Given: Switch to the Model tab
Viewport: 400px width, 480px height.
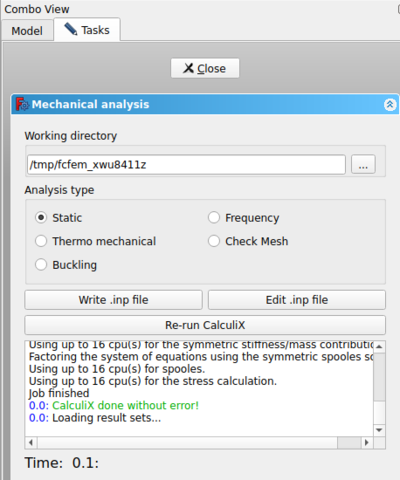Looking at the screenshot, I should click(x=27, y=31).
